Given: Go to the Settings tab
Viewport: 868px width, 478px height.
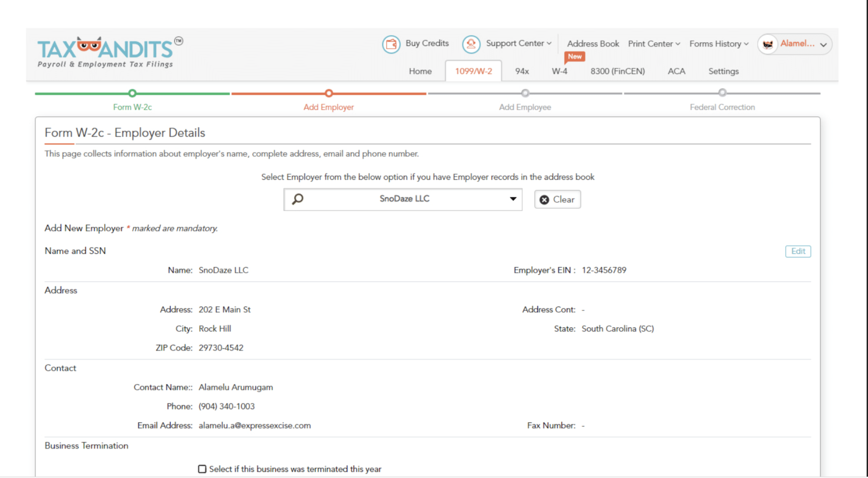Looking at the screenshot, I should (723, 71).
